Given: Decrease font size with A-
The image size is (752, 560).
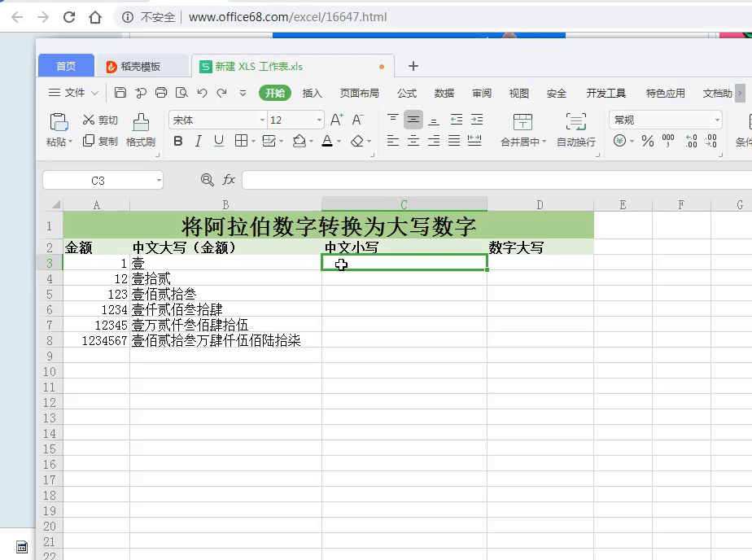Looking at the screenshot, I should point(358,120).
